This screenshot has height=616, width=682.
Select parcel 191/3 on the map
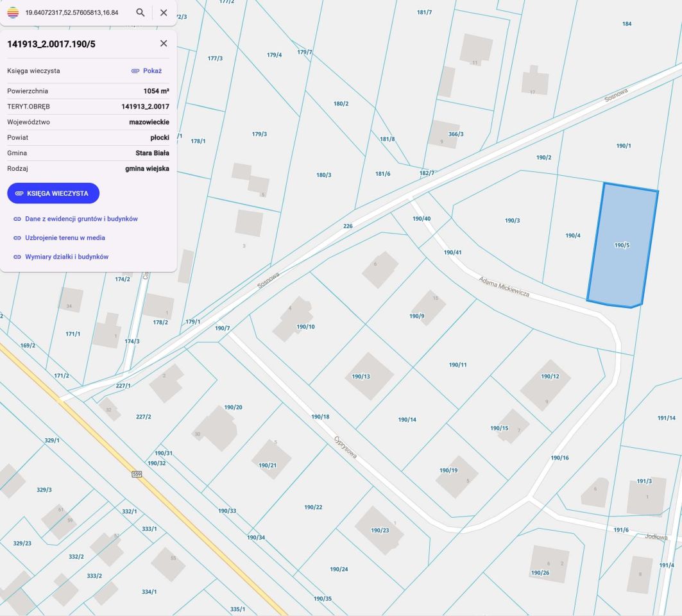[644, 481]
